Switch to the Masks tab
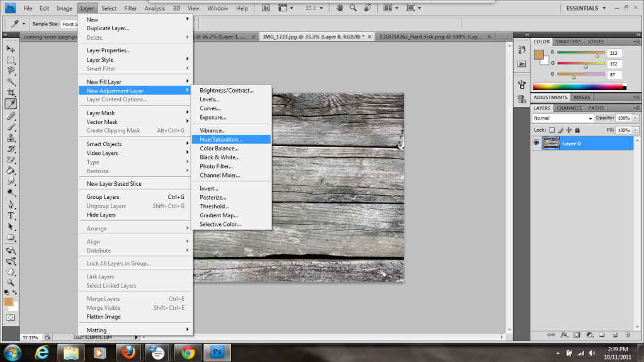644x362 pixels. click(582, 98)
